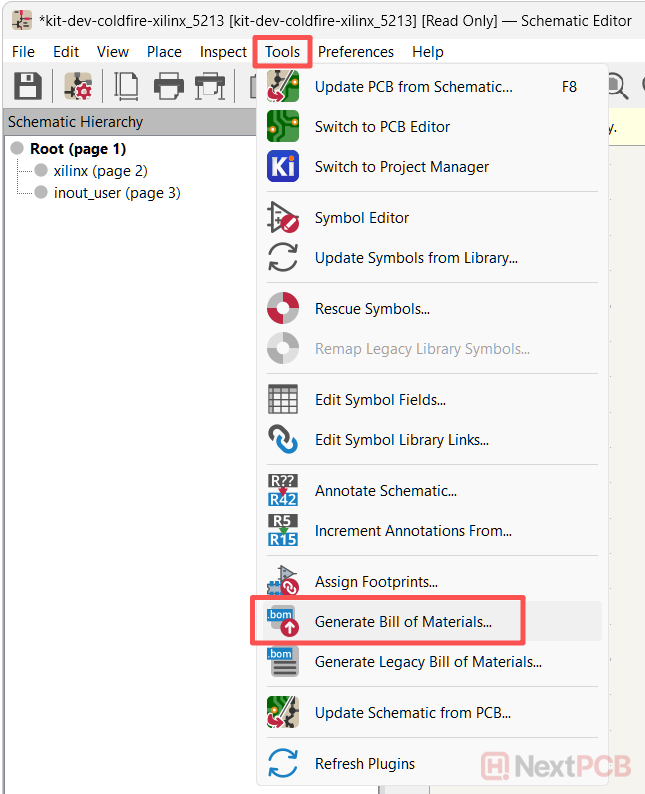Screen dimensions: 645x794
Task: Open the Symbol Editor
Action: (x=361, y=218)
